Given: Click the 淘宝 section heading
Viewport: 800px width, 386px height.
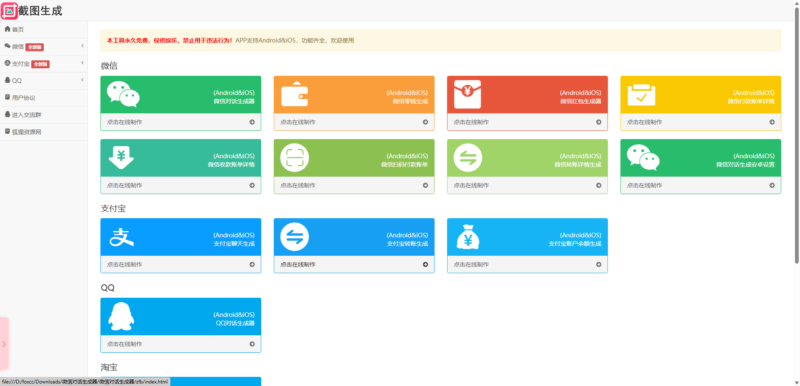Looking at the screenshot, I should pos(110,367).
